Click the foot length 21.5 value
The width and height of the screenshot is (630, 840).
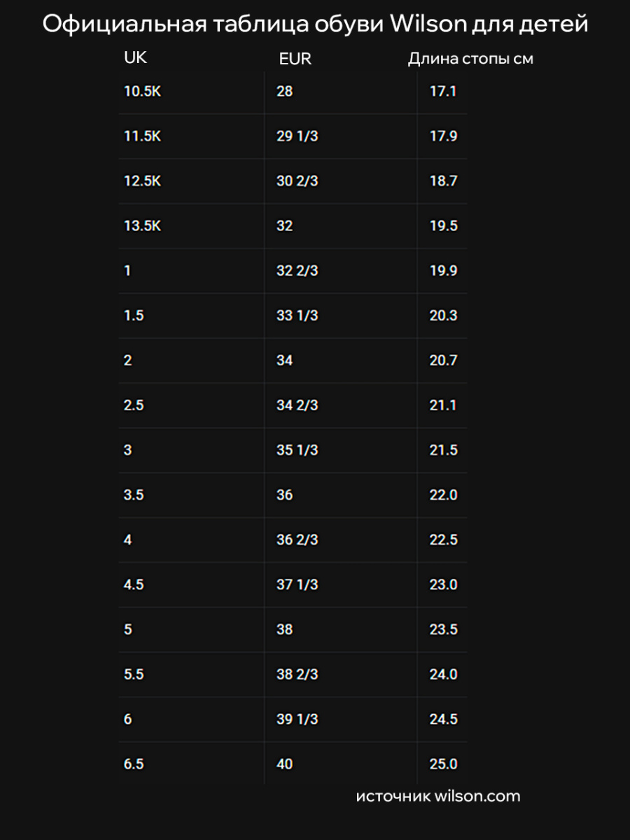click(443, 449)
